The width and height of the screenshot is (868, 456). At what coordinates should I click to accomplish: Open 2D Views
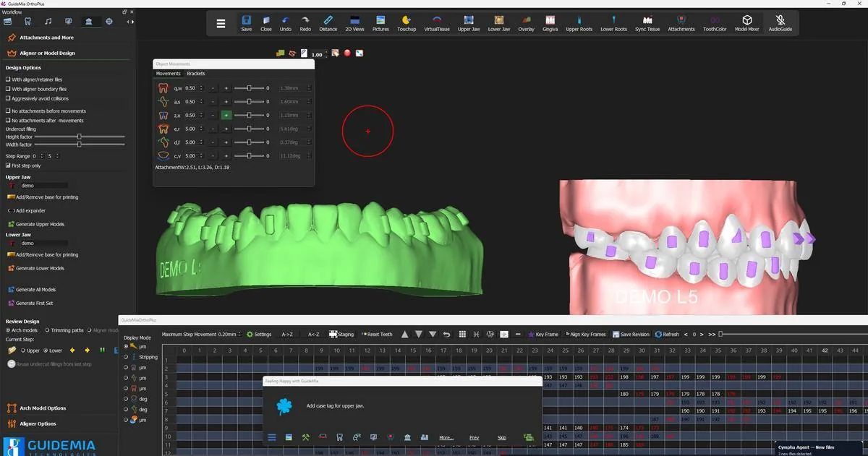click(x=354, y=23)
